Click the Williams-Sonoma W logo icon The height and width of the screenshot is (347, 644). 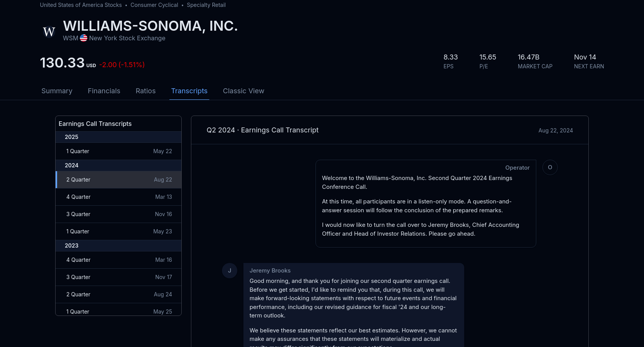(49, 31)
